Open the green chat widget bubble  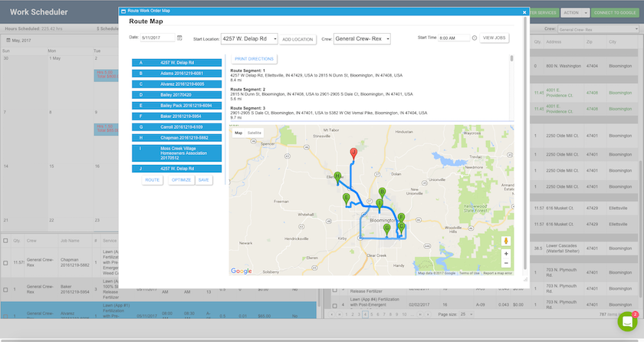pyautogui.click(x=628, y=322)
